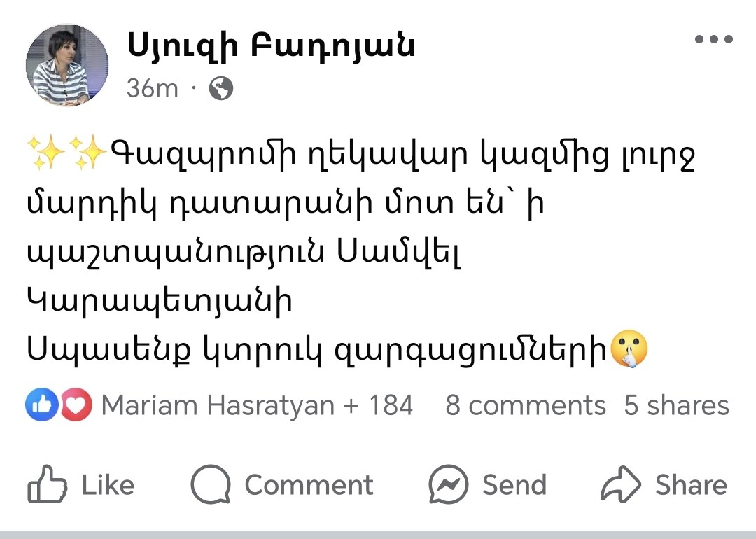View the 5 shares
Screen dimensions: 756x539
click(676, 405)
